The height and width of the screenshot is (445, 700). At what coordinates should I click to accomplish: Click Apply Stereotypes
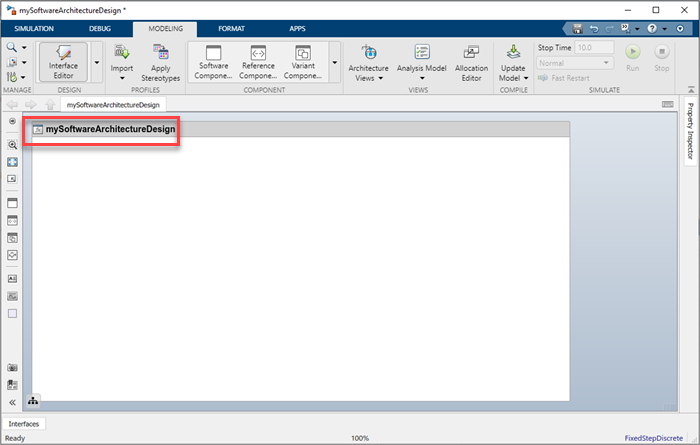tap(161, 62)
